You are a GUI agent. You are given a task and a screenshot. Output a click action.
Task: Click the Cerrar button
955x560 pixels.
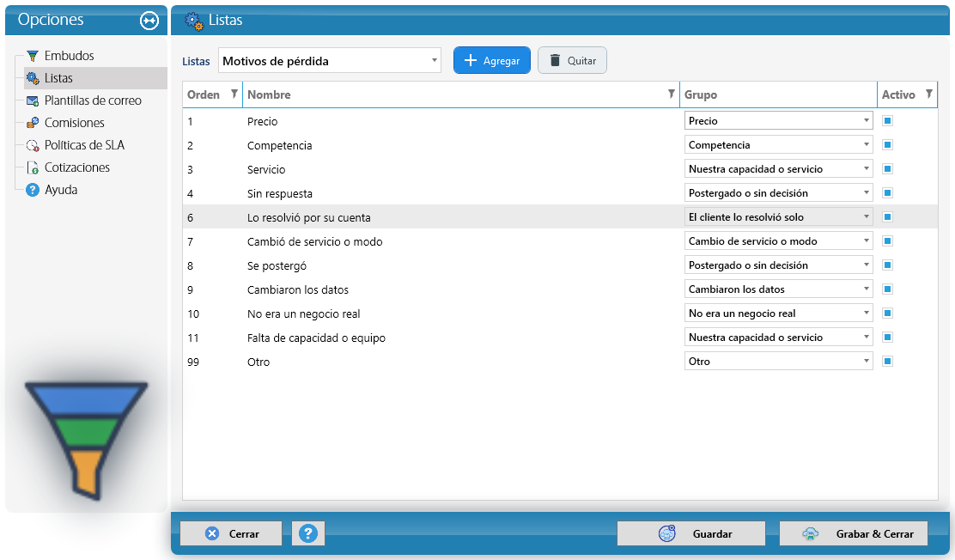pyautogui.click(x=231, y=533)
